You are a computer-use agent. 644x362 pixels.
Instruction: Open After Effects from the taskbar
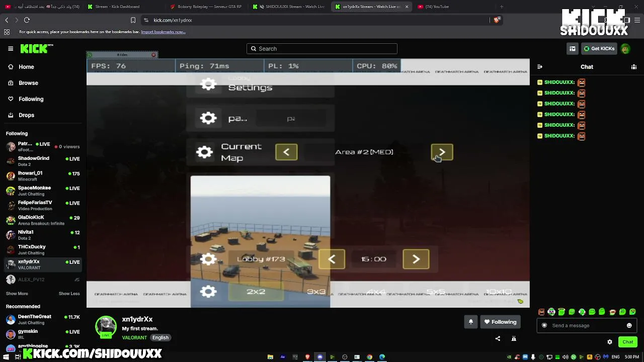point(283,357)
